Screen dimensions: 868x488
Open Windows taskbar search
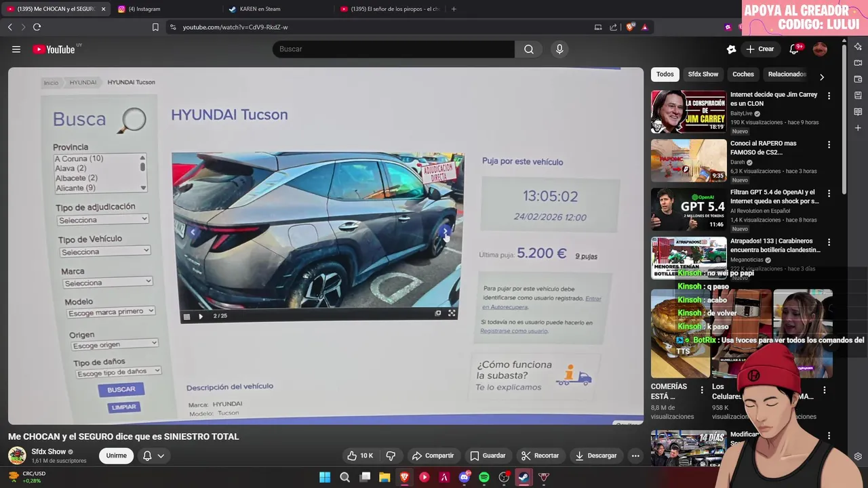(344, 477)
